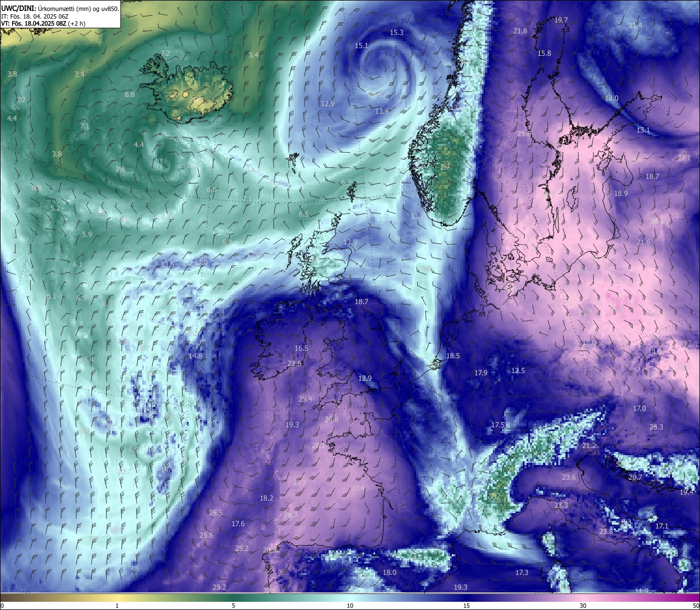Click the 21.8 value label
700x610 pixels.
[x=520, y=31]
